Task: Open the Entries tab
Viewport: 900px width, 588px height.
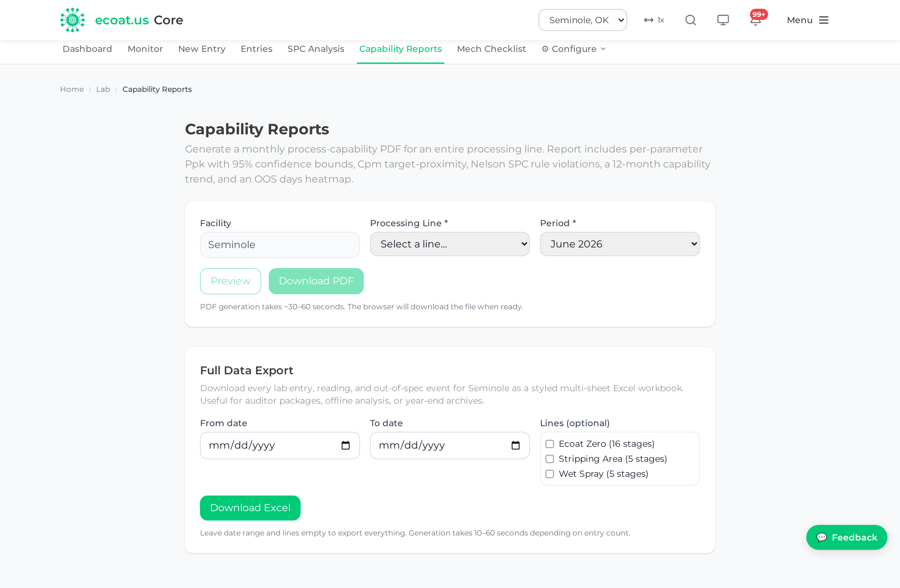Action: 256,49
